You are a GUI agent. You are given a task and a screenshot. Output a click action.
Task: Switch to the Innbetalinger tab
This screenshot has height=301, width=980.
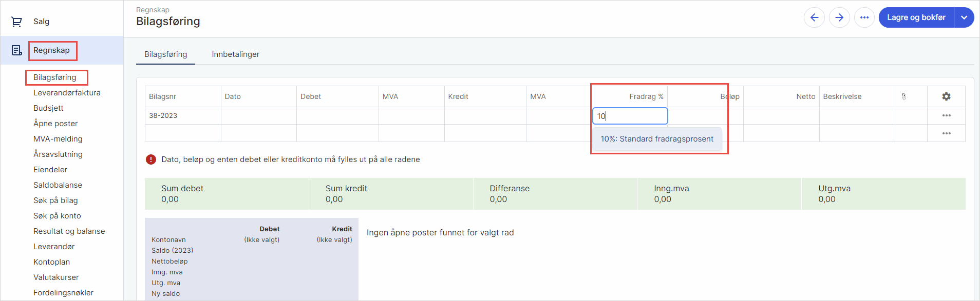(236, 54)
